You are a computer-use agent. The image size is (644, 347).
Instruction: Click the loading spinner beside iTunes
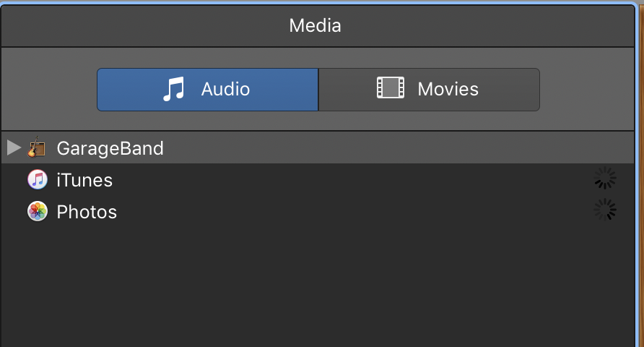click(604, 179)
